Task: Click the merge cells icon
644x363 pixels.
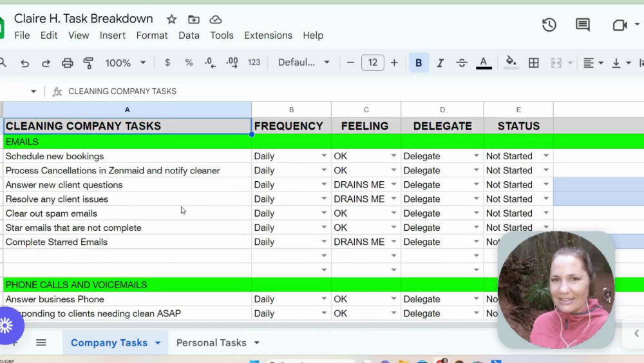Action: [x=556, y=63]
